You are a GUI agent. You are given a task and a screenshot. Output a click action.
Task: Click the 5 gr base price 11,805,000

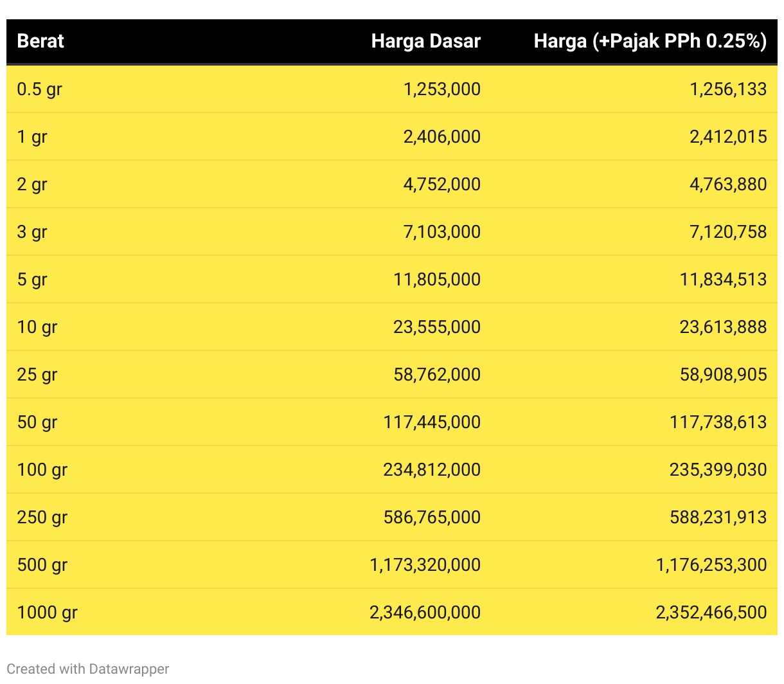(437, 279)
